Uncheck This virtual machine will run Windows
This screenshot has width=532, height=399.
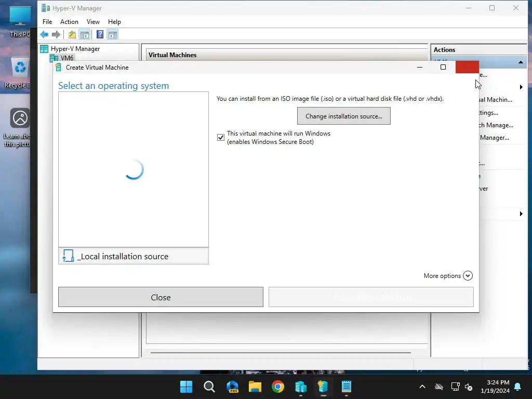click(x=220, y=137)
